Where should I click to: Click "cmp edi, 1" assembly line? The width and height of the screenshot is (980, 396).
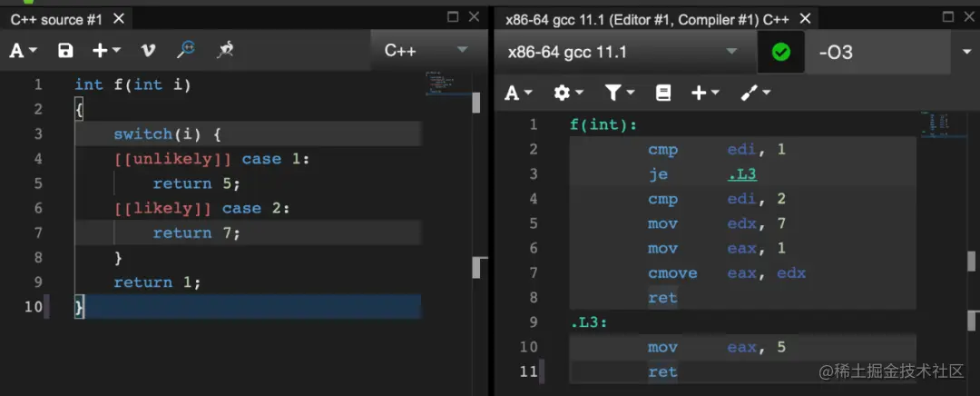717,150
